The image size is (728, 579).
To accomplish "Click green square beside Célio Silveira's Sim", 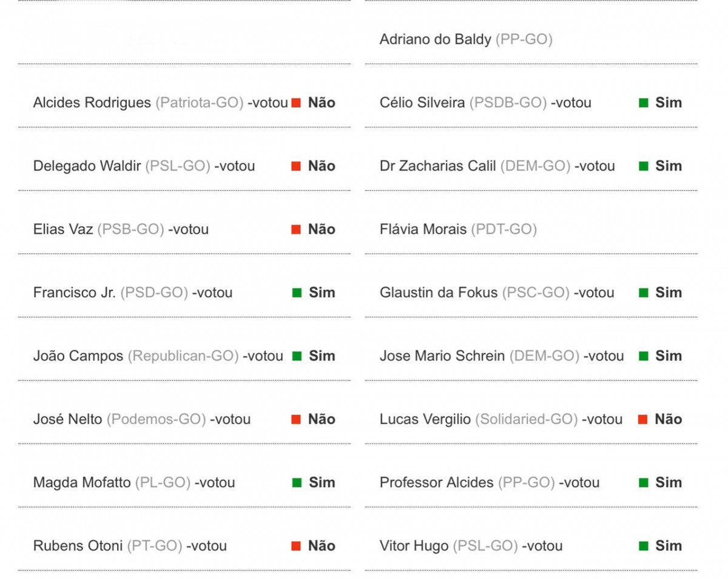I will [644, 103].
